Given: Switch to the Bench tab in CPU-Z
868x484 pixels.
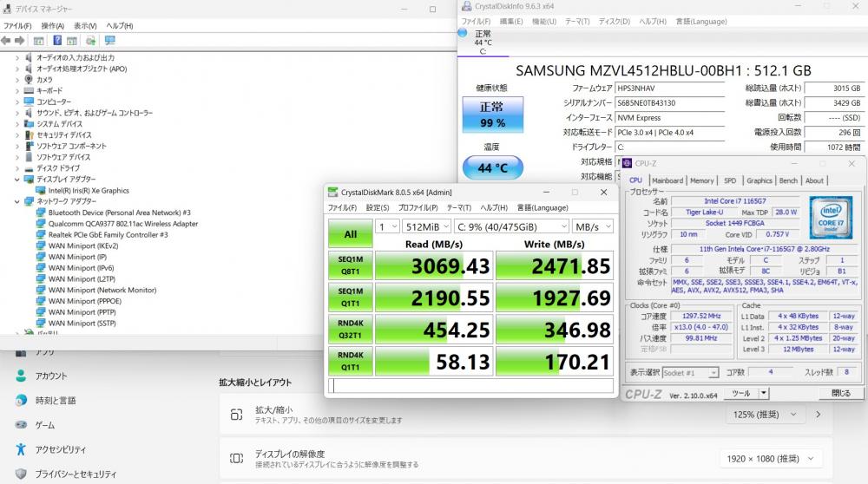Looking at the screenshot, I should tap(788, 180).
